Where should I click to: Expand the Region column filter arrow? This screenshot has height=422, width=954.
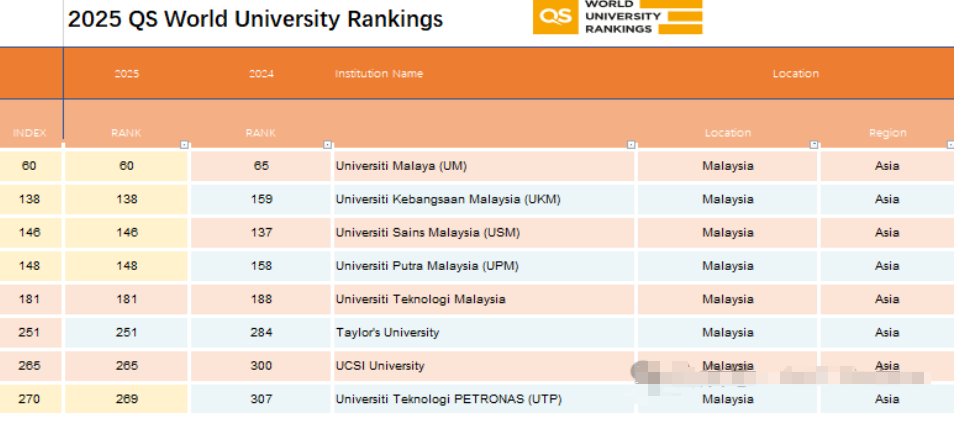[x=946, y=145]
